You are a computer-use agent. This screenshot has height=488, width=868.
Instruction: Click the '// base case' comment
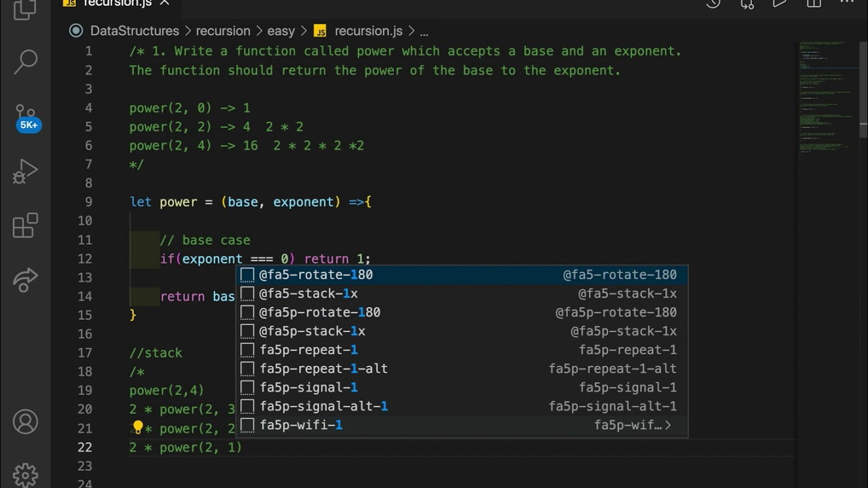(x=205, y=240)
